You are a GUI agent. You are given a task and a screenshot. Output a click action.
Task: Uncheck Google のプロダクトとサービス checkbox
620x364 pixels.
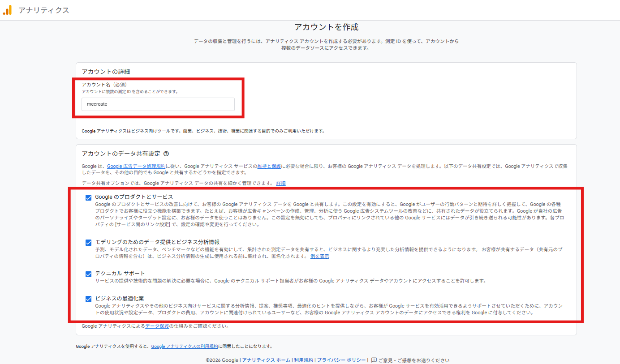[89, 197]
